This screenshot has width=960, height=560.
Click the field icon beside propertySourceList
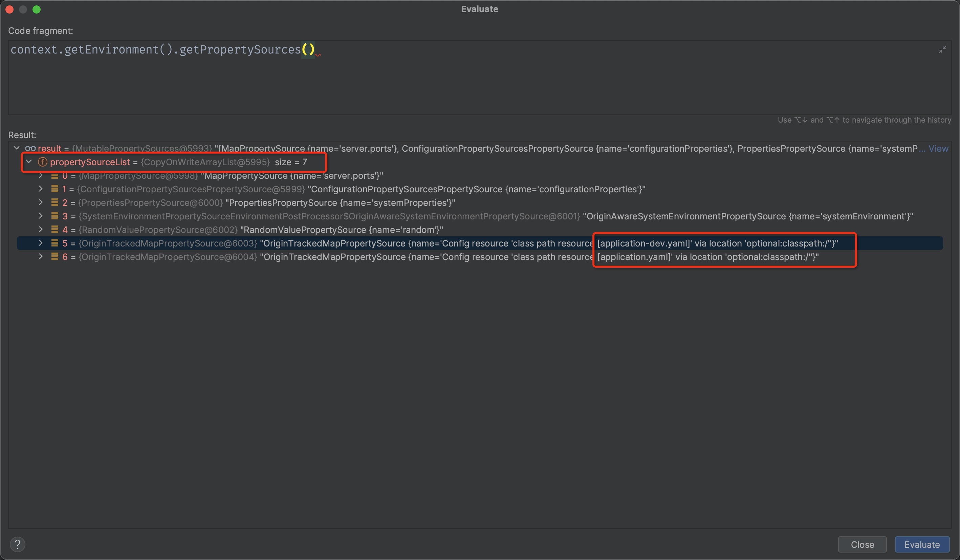(42, 162)
